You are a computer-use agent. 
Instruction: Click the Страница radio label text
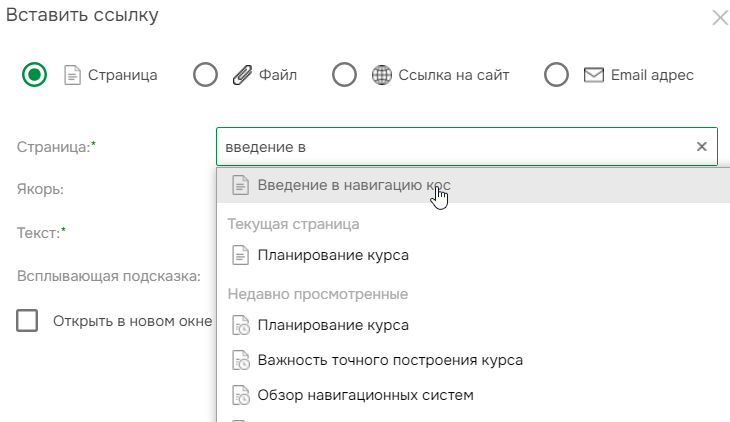pos(122,75)
